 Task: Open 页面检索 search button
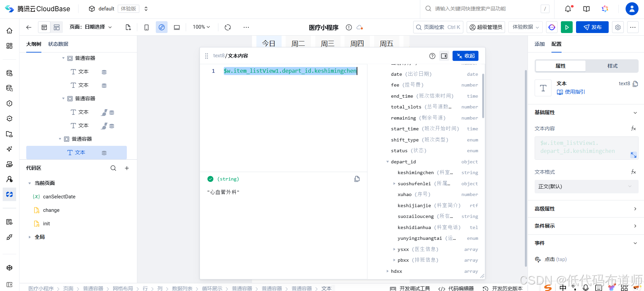[x=438, y=27]
